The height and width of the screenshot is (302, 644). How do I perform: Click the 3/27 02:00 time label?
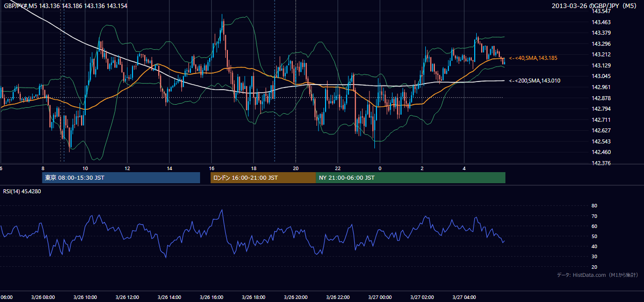coord(422,297)
